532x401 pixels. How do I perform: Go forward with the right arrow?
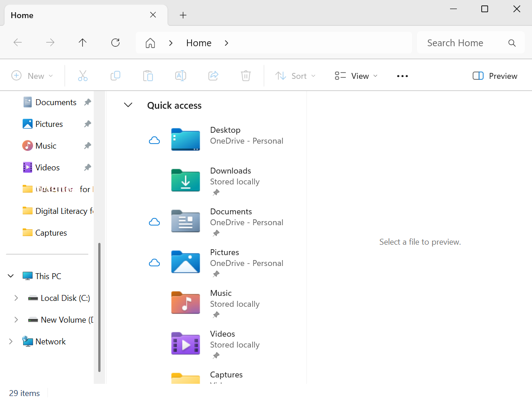[x=50, y=43]
